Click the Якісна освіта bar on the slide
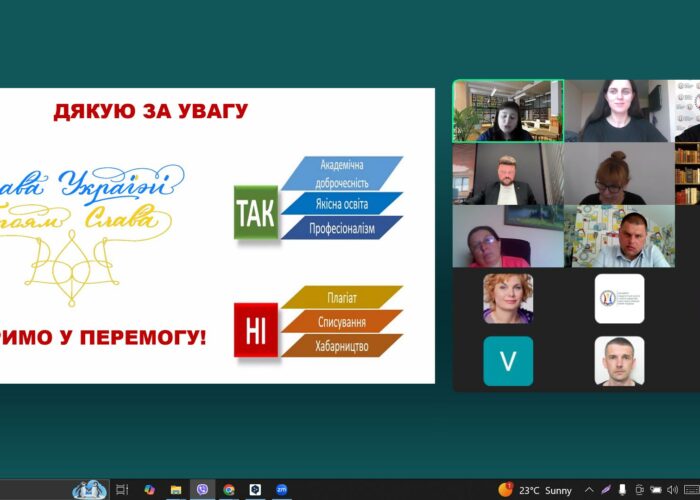The width and height of the screenshot is (700, 500). (343, 204)
